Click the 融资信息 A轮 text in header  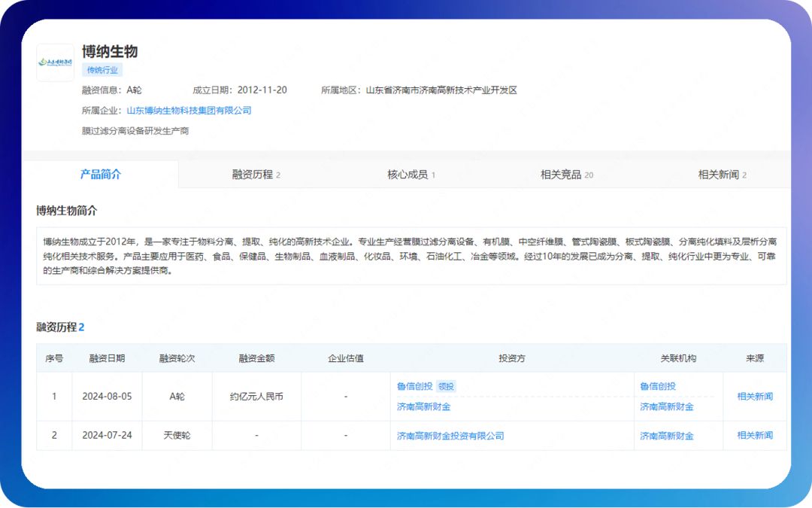112,90
